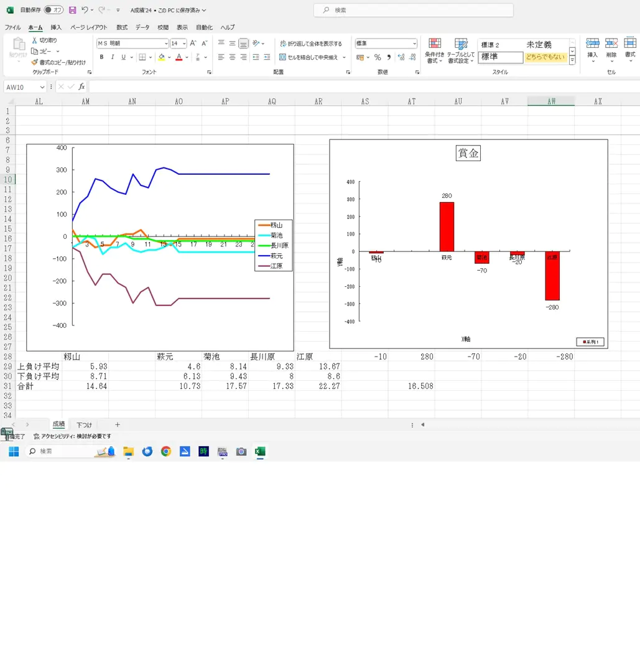Open テーブルとして書式設定 (Format as Table)

point(461,50)
